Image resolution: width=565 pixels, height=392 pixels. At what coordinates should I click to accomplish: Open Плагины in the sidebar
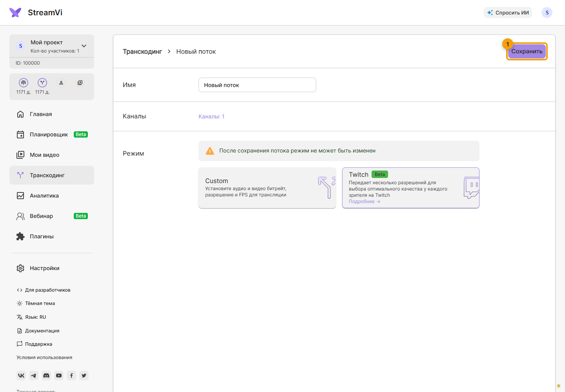click(52, 236)
